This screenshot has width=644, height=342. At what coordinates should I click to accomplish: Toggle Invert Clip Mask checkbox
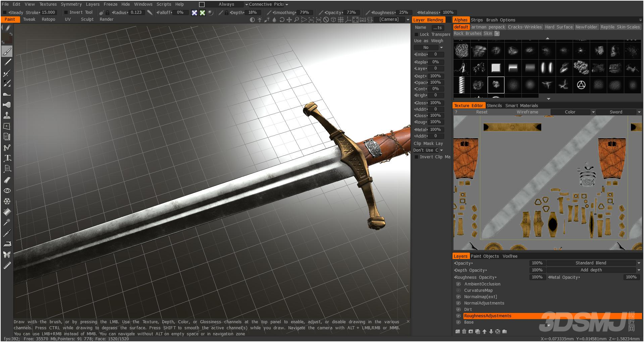pos(416,157)
